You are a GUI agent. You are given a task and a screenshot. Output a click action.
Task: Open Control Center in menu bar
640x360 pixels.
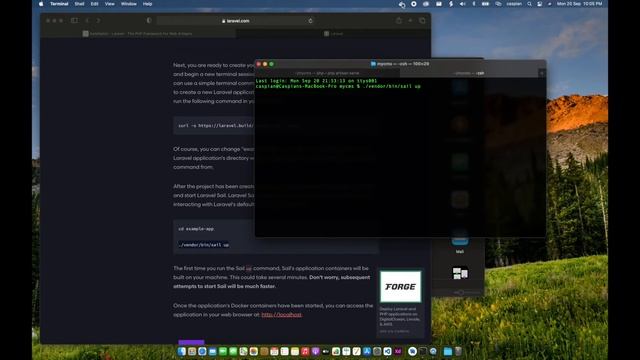(x=540, y=4)
